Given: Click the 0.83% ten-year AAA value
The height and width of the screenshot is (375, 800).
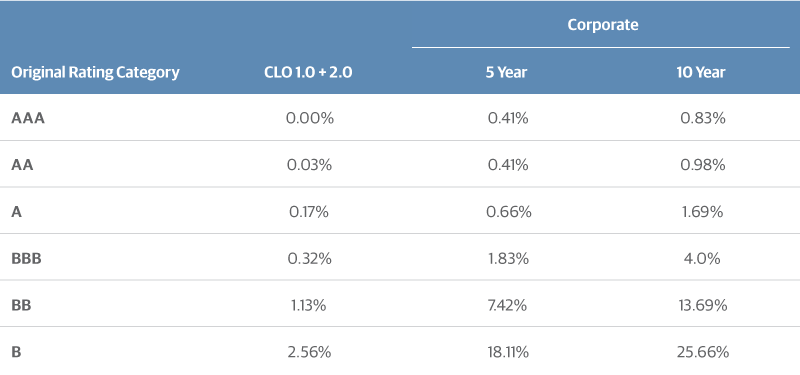Looking at the screenshot, I should click(702, 118).
